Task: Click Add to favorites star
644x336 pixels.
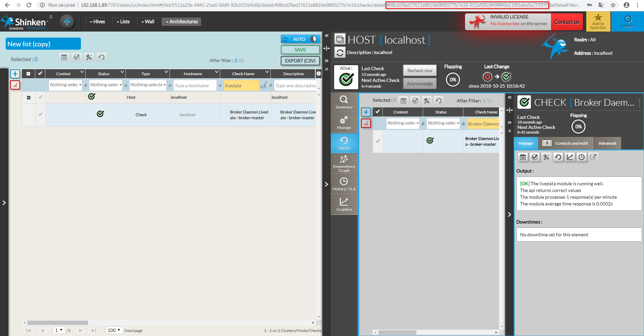Action: tap(598, 21)
